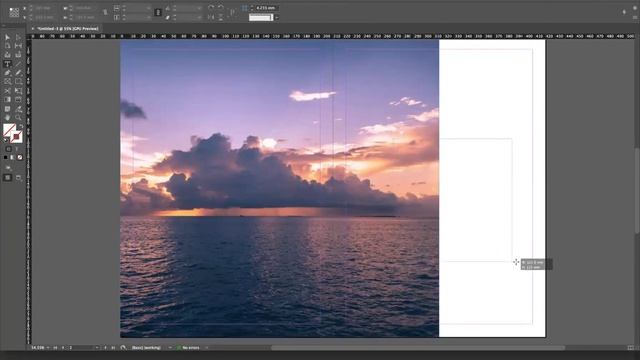Select the Free Transform tool

(18, 91)
